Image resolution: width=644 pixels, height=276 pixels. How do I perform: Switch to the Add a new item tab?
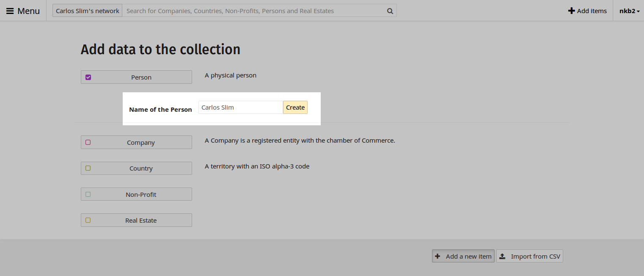pos(463,256)
